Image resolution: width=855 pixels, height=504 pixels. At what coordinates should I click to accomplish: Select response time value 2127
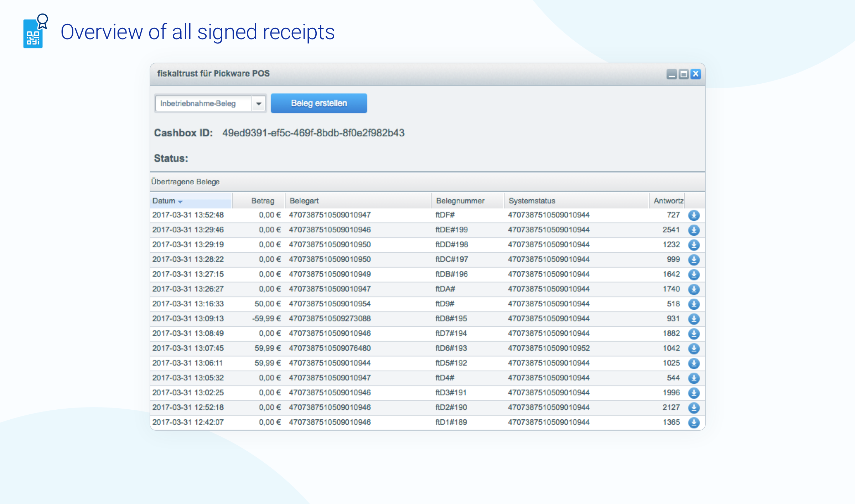pyautogui.click(x=671, y=407)
